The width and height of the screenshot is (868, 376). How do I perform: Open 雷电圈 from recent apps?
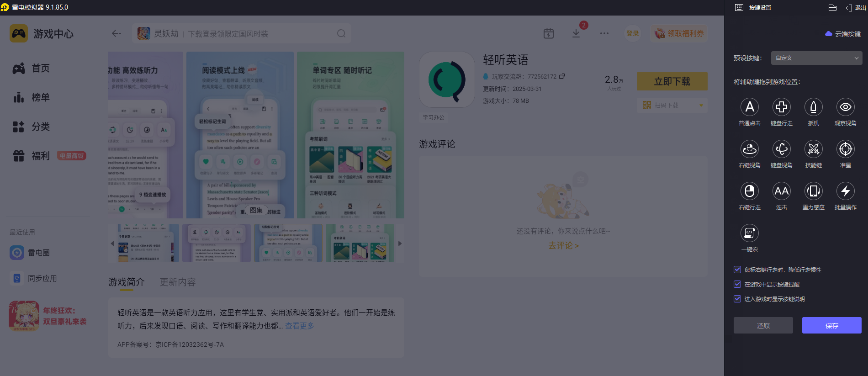point(30,253)
